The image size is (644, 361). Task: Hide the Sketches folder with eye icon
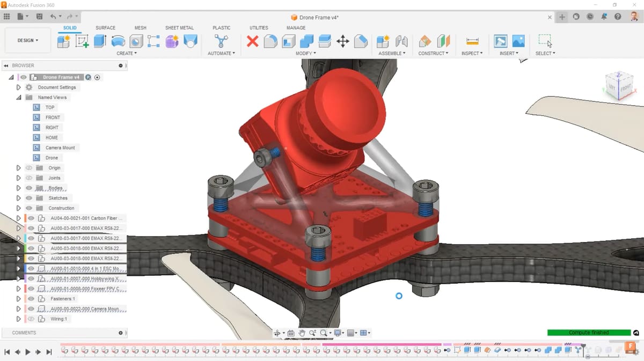(x=29, y=198)
